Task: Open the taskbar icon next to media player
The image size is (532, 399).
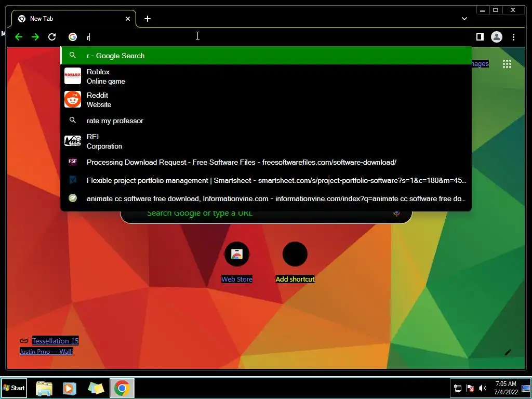Action: point(96,388)
